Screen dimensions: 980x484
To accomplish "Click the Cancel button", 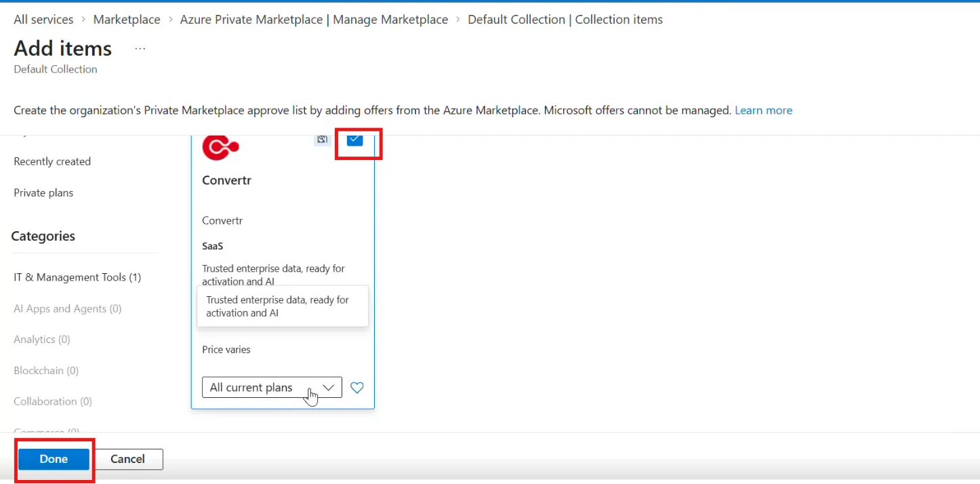I will tap(127, 459).
